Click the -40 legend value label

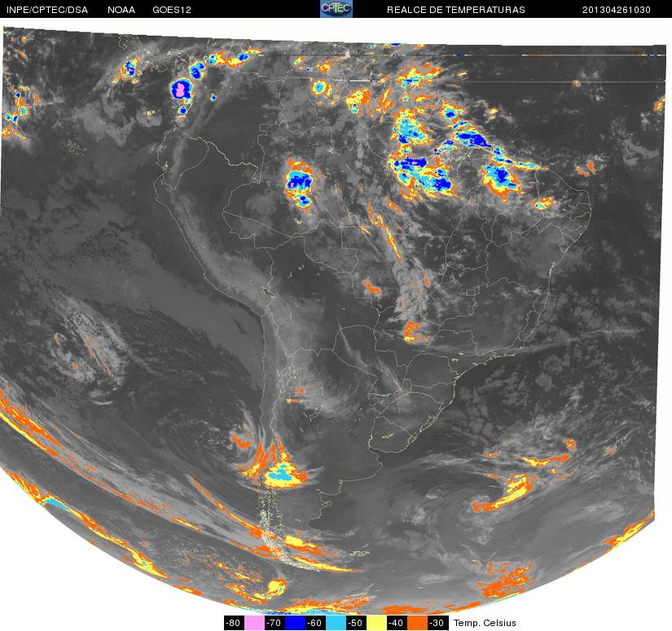(x=397, y=623)
